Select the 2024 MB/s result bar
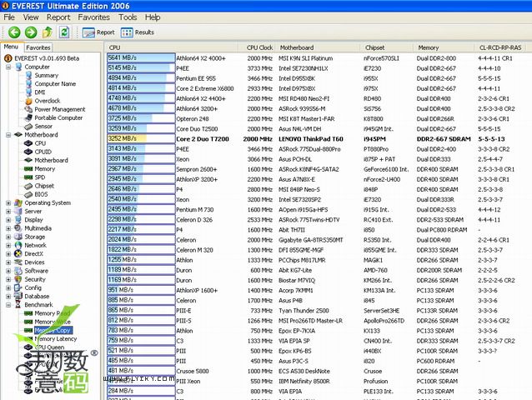 (x=141, y=240)
